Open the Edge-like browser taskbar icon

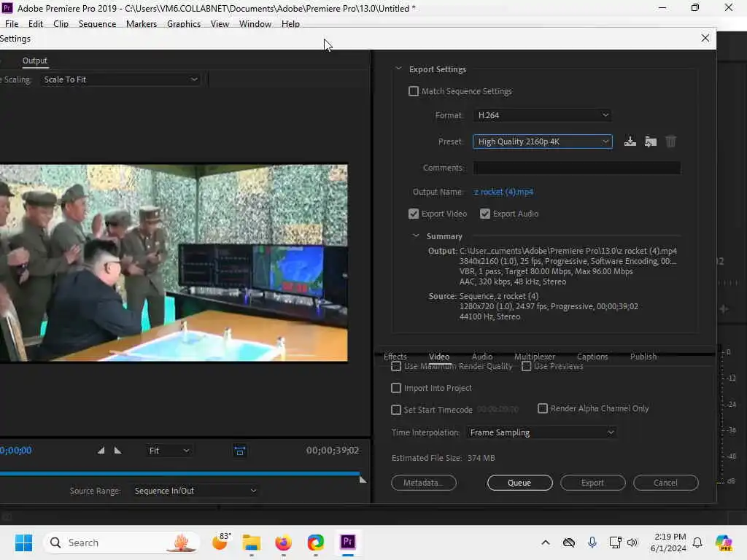pos(315,542)
